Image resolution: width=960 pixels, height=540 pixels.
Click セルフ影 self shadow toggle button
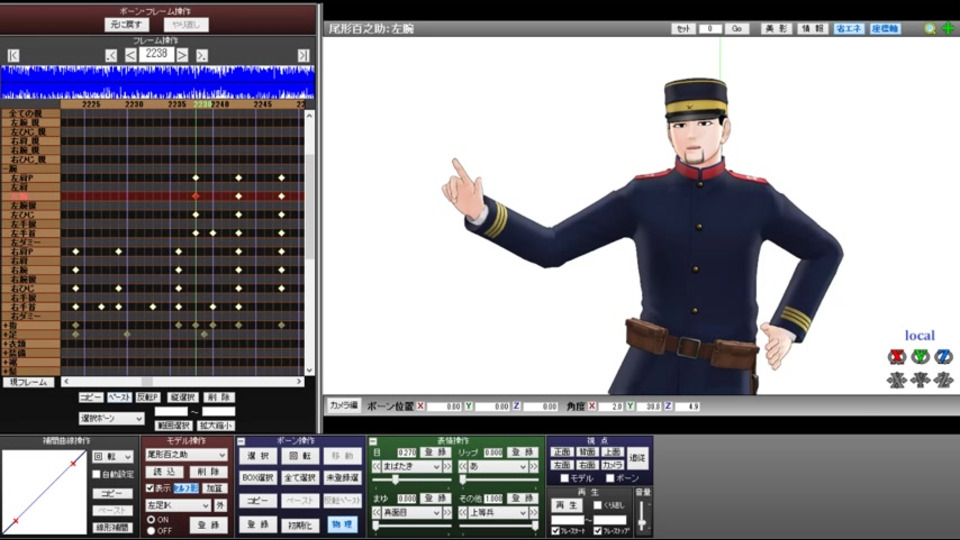(x=186, y=488)
